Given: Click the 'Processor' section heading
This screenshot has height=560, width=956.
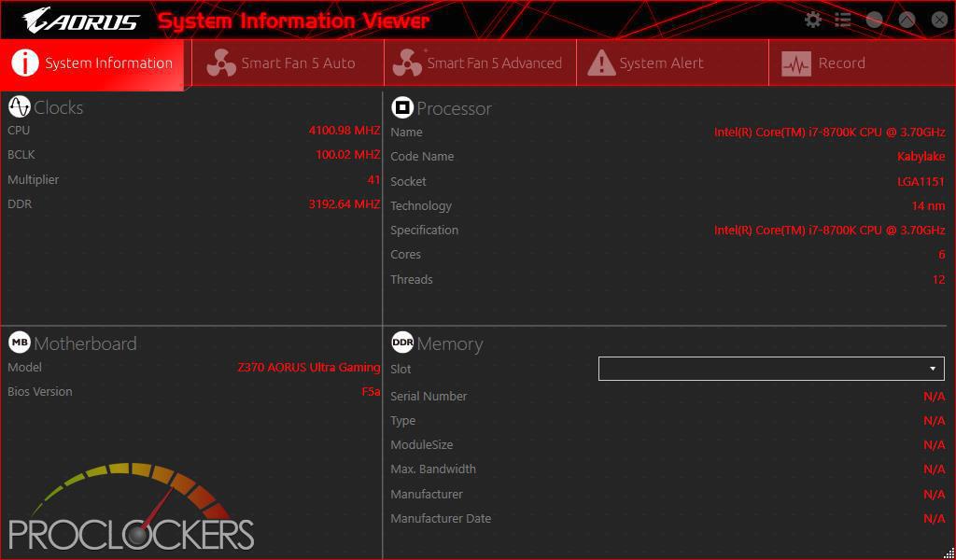Looking at the screenshot, I should [455, 108].
